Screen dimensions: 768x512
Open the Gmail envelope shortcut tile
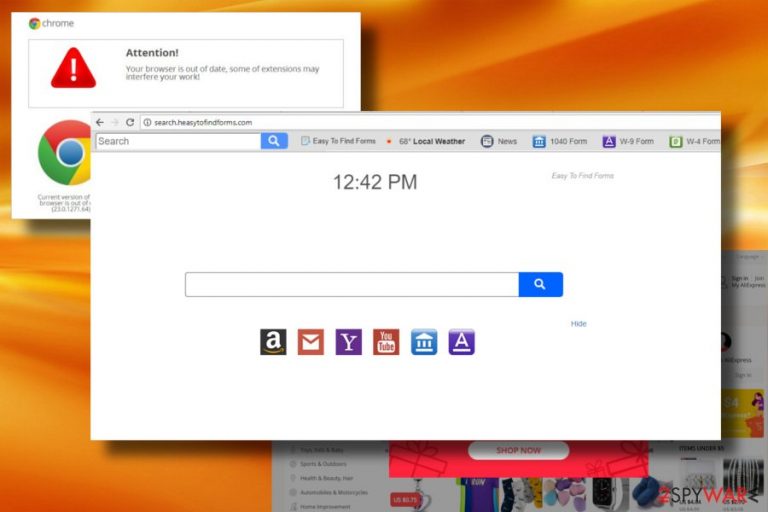tap(311, 342)
